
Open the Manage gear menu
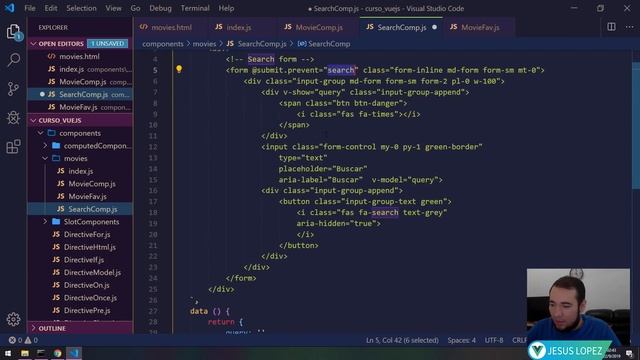[13, 319]
